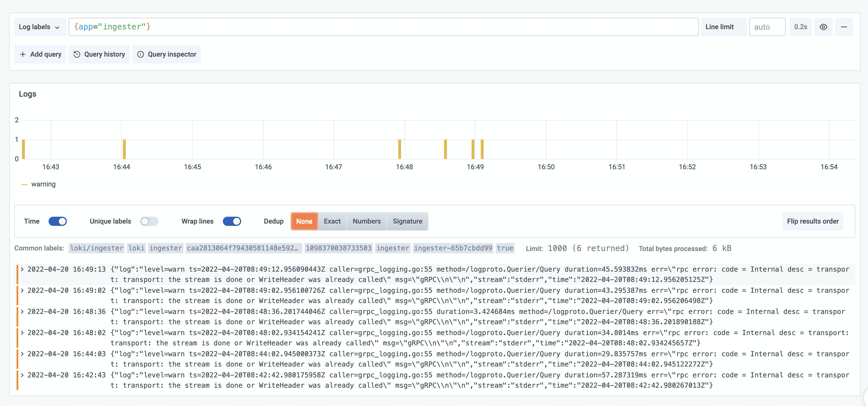Remove the query using the minus icon
Screen dimensions: 868x406
[844, 27]
